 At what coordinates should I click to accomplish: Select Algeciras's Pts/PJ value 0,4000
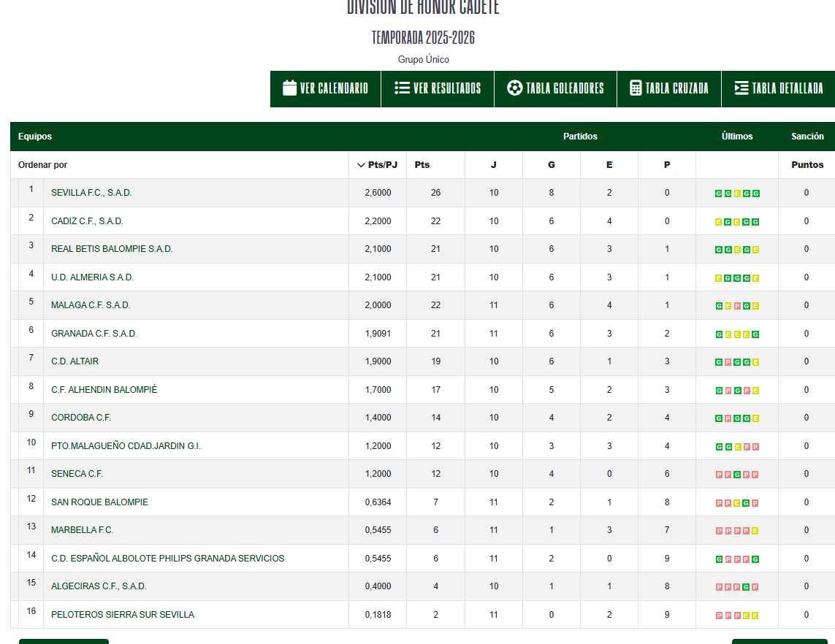coord(378,586)
